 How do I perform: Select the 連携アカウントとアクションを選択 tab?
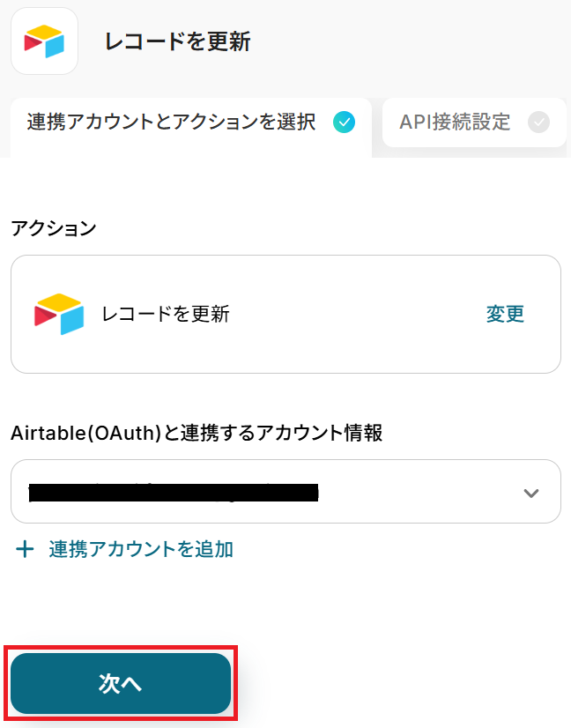[172, 123]
